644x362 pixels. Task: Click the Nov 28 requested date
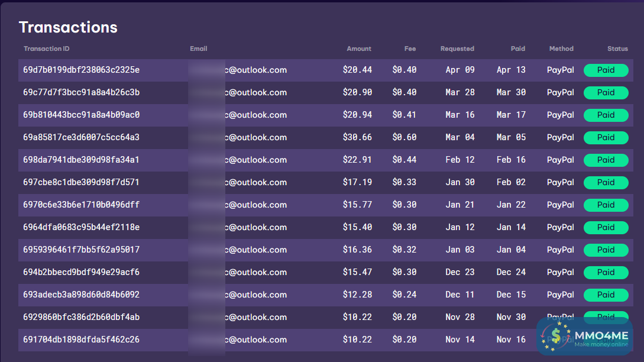tap(460, 317)
